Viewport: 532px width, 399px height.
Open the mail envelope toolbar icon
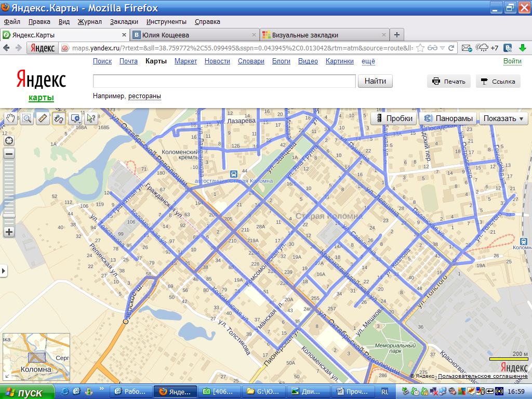pos(467,48)
